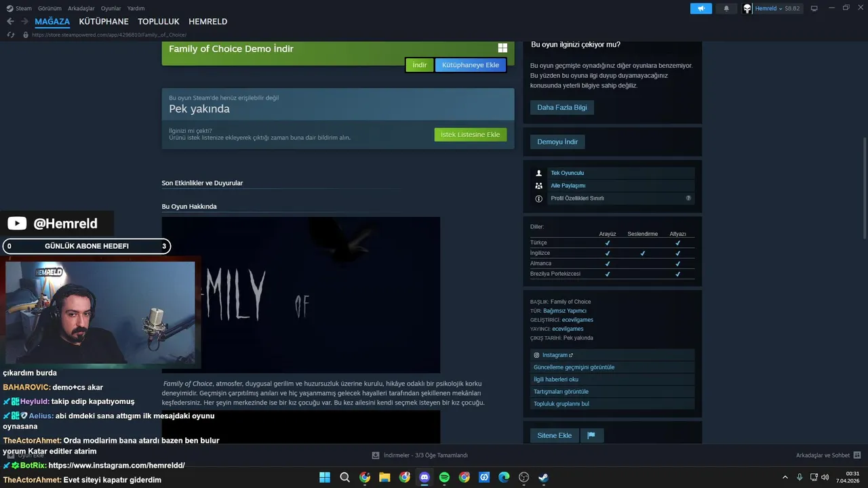Go back with the Steam back arrow
Screen dimensions: 868x488
pos(10,22)
